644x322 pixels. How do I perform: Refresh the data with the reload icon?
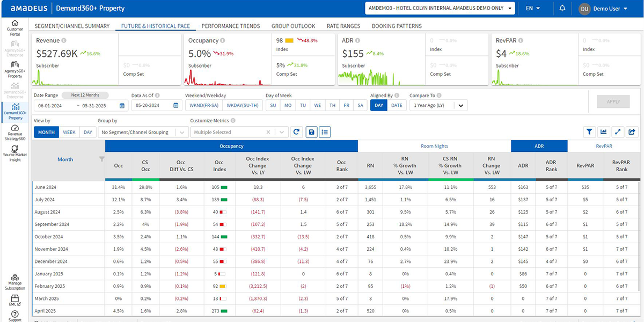pos(296,131)
